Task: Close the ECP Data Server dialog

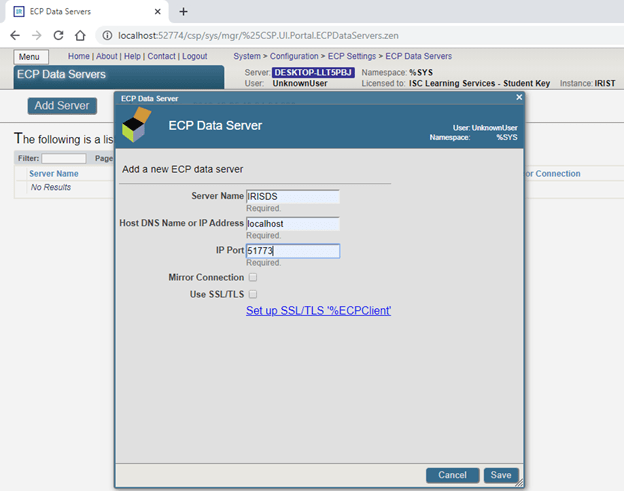Action: pyautogui.click(x=519, y=97)
